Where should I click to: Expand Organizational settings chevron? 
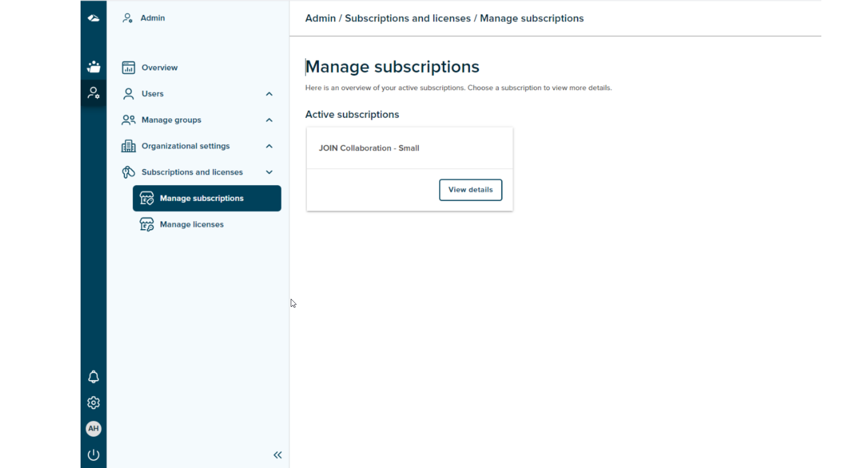269,146
